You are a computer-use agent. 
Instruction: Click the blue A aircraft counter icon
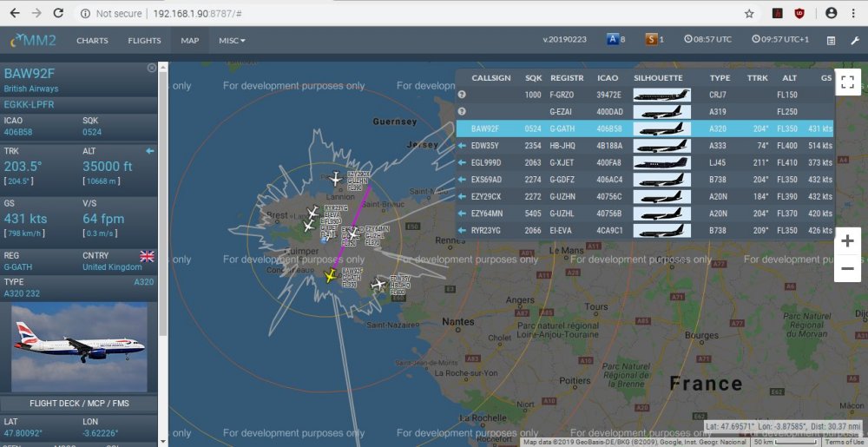click(x=612, y=39)
